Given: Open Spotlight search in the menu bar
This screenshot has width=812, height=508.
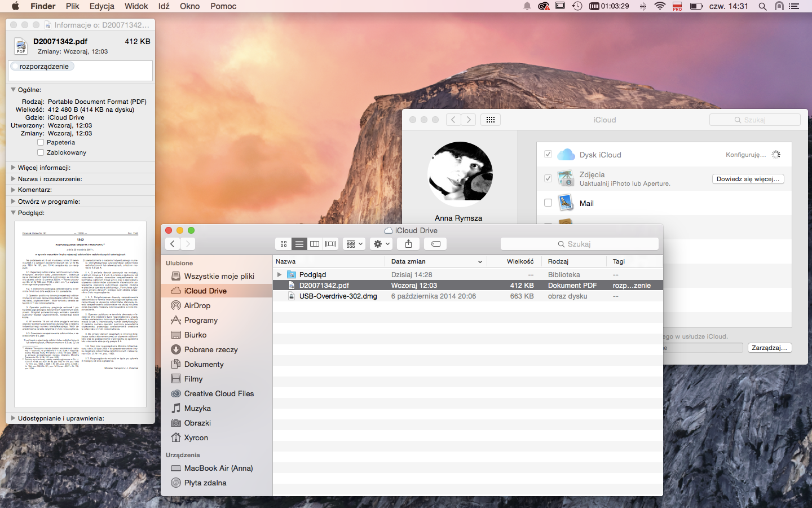Looking at the screenshot, I should coord(762,6).
